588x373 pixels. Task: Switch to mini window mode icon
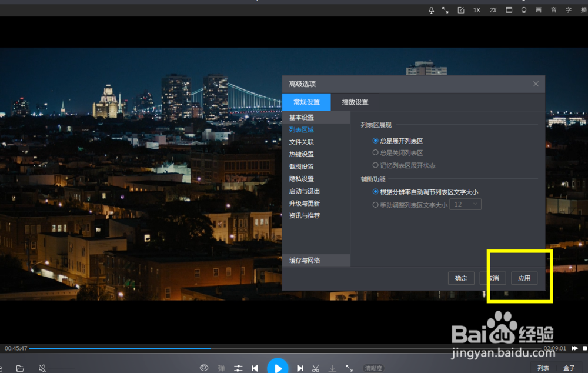[x=461, y=11]
